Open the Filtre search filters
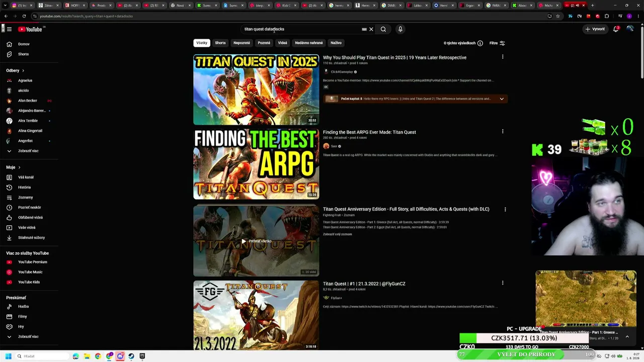This screenshot has height=362, width=644. (x=497, y=43)
